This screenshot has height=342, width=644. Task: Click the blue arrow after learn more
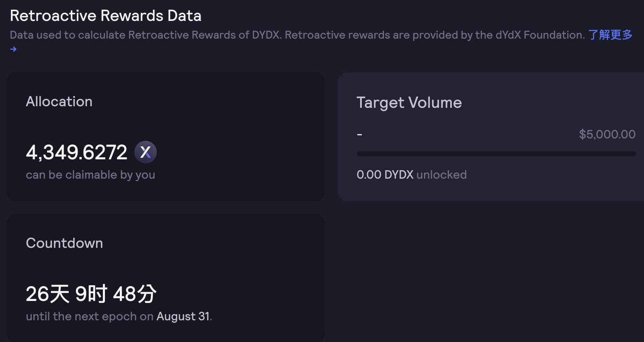tap(13, 49)
